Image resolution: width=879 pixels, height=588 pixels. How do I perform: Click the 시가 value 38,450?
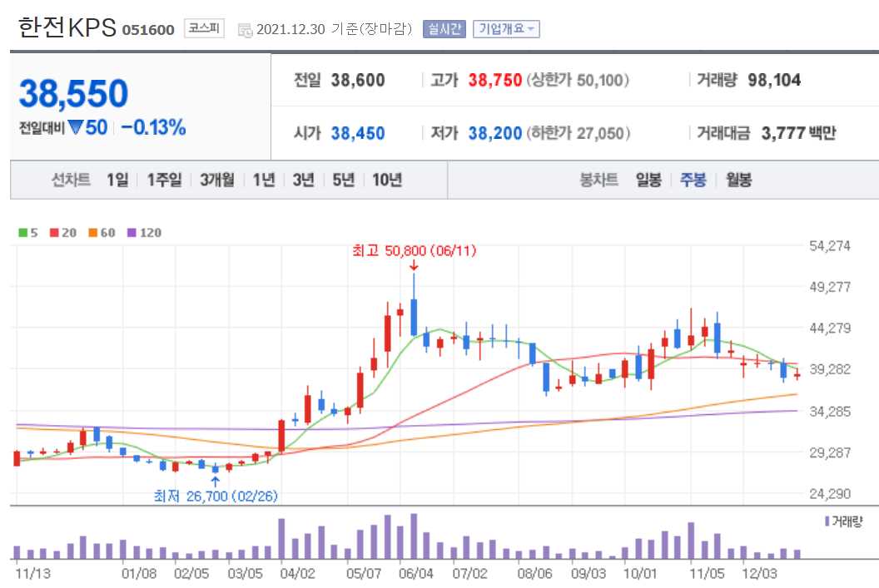(358, 133)
